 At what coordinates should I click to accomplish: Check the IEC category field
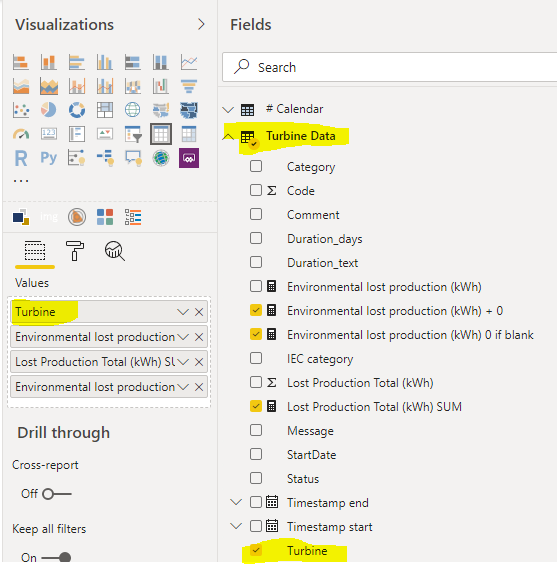pos(256,358)
